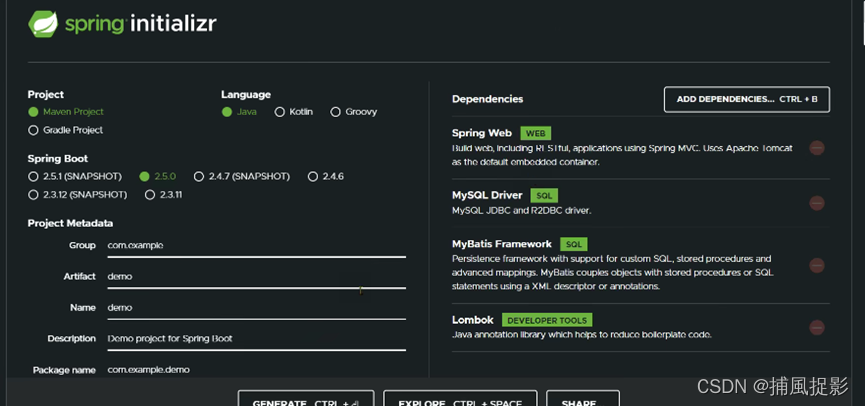
Task: Open the Add Dependencies dialog
Action: pyautogui.click(x=746, y=99)
